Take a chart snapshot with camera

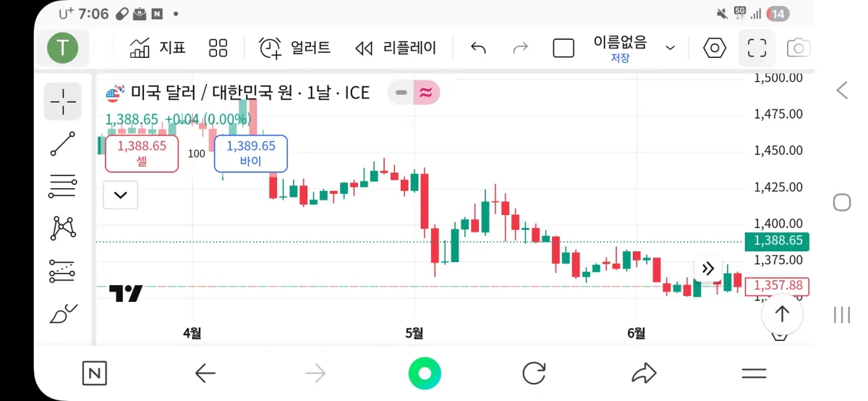(x=798, y=48)
